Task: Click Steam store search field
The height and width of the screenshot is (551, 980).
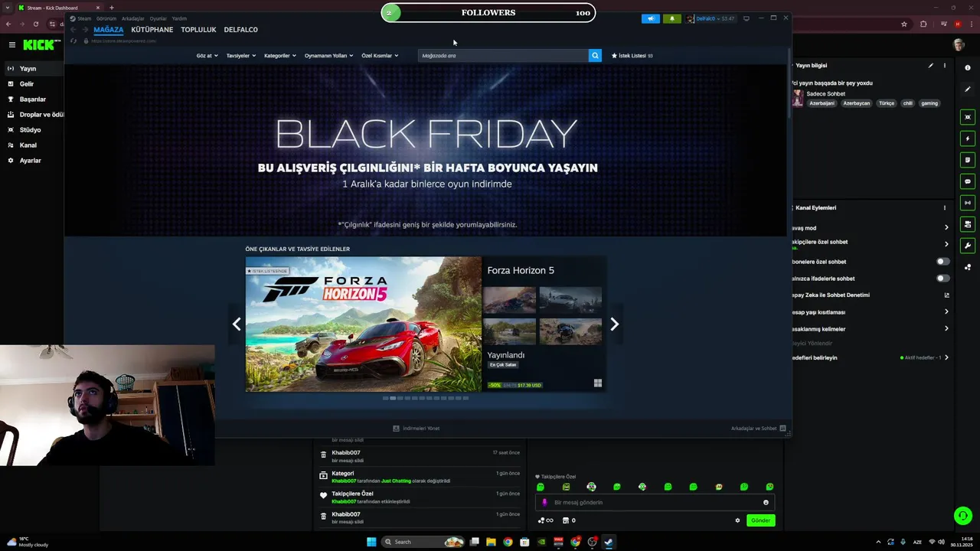Action: click(503, 56)
